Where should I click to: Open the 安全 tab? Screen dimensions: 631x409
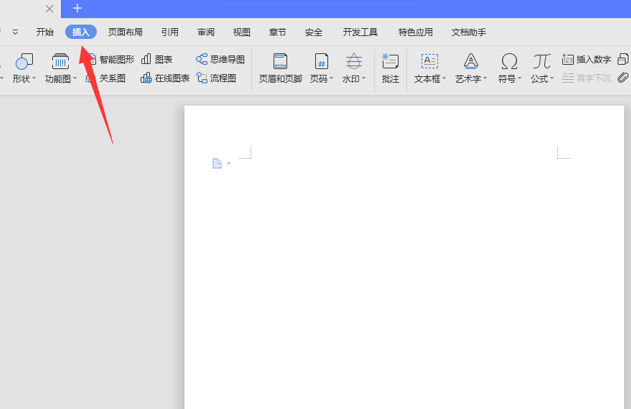coord(313,32)
